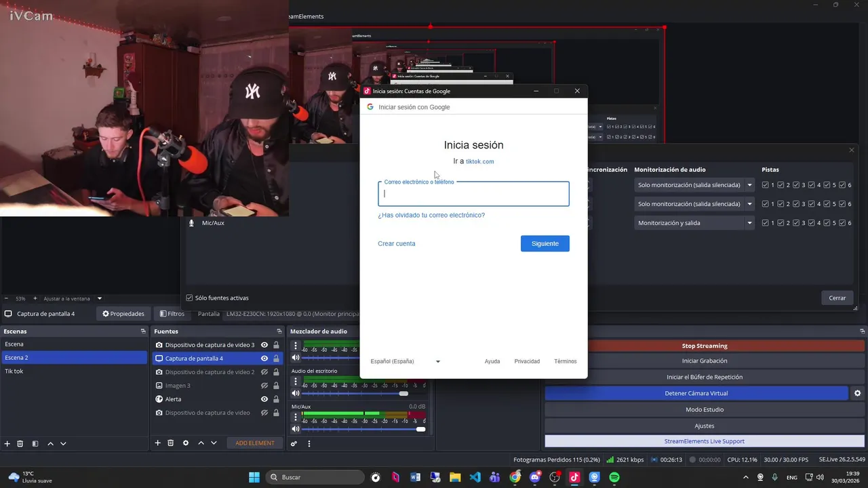
Task: Mute the Mic/Aux speaker icon in mixer
Action: tap(296, 429)
